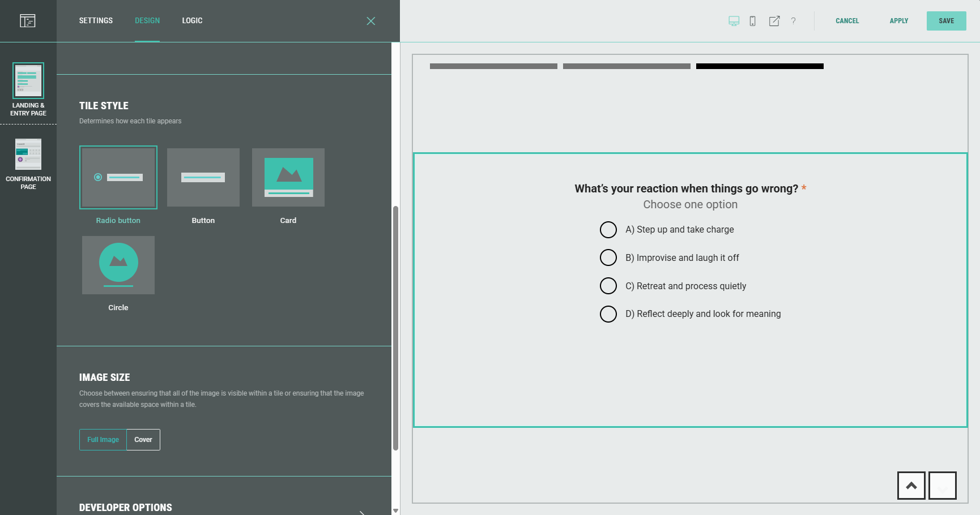The image size is (980, 515).
Task: Click the Save button
Action: point(946,21)
